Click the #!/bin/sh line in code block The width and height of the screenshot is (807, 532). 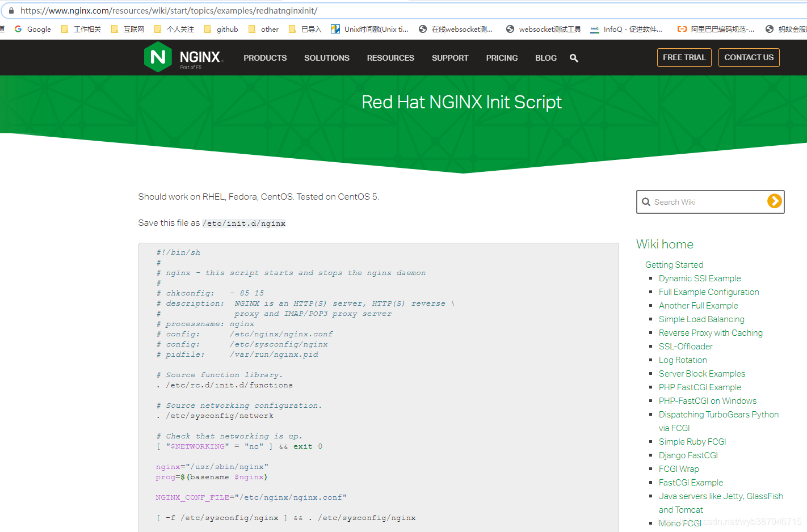coord(178,252)
